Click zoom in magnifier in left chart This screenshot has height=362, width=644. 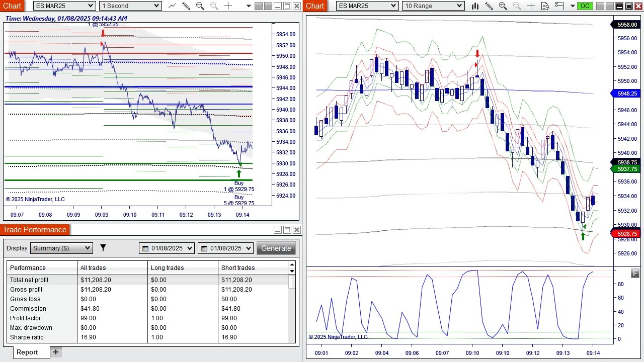200,6
